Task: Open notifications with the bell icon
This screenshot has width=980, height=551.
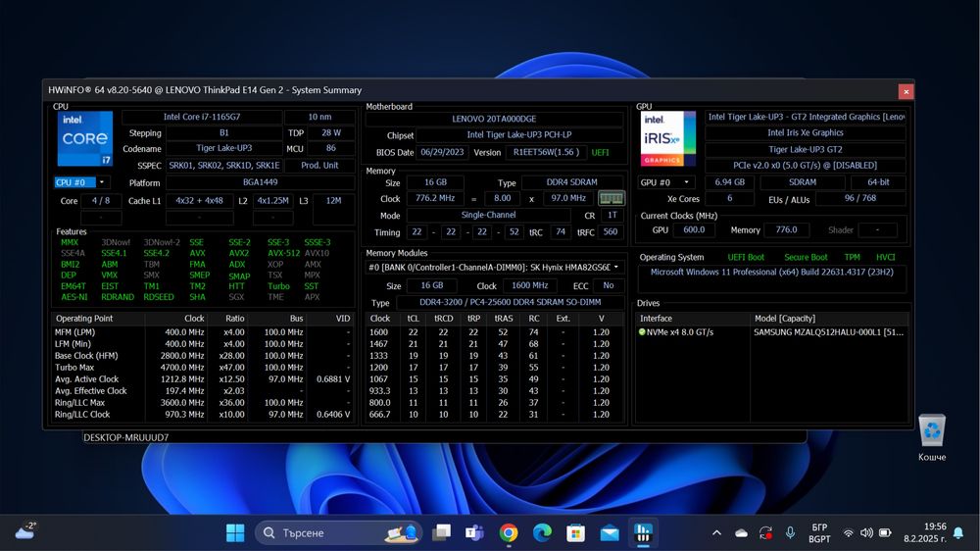Action: (x=958, y=533)
